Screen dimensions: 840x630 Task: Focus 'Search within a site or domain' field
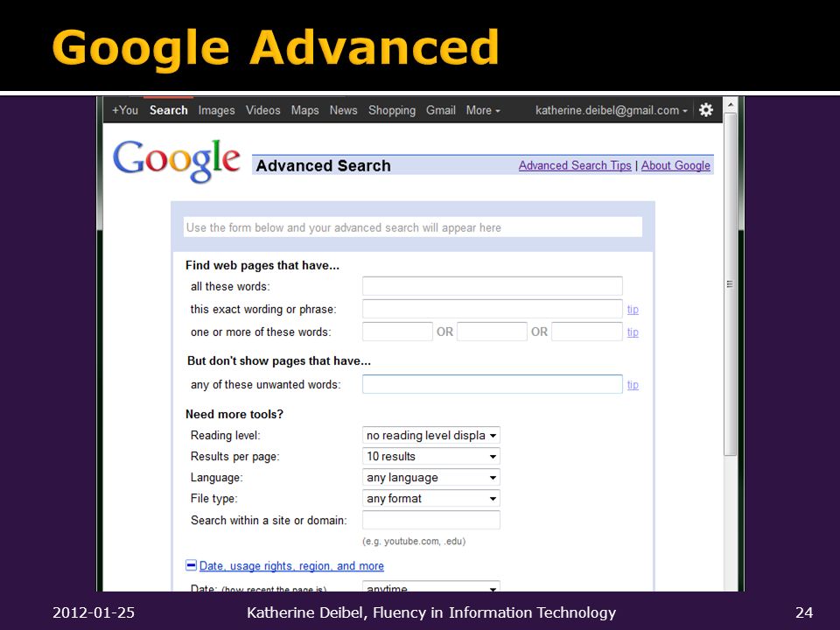[431, 520]
